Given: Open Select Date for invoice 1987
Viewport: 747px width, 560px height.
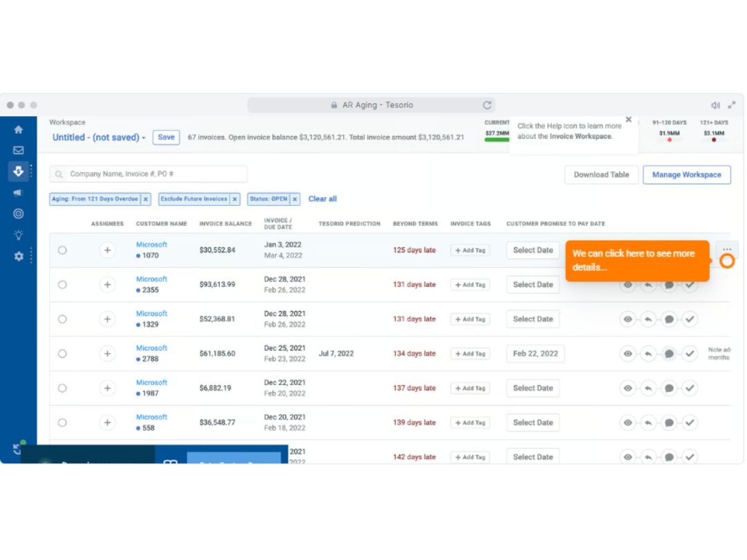Looking at the screenshot, I should pos(533,388).
